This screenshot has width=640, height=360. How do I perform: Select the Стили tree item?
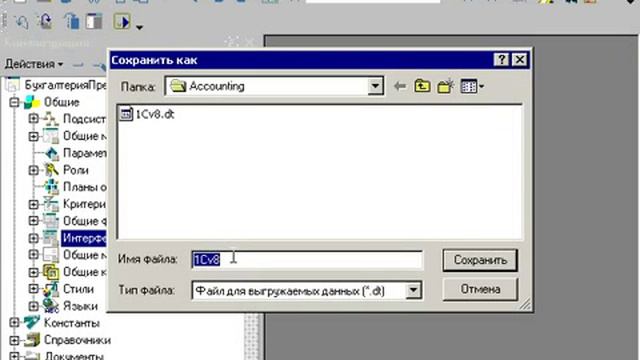[78, 289]
